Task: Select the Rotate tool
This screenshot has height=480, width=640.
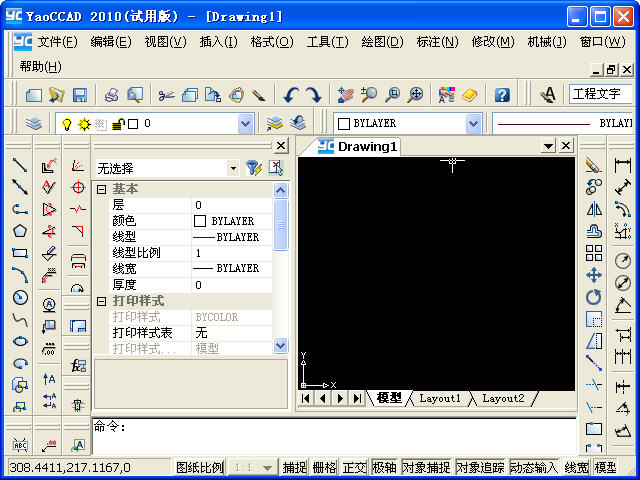Action: 594,297
